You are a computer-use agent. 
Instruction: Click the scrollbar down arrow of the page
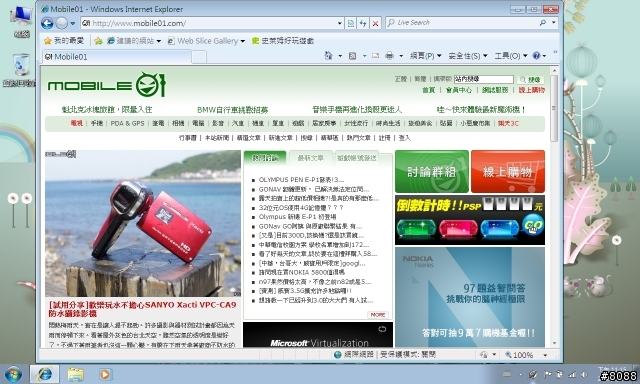[x=554, y=344]
